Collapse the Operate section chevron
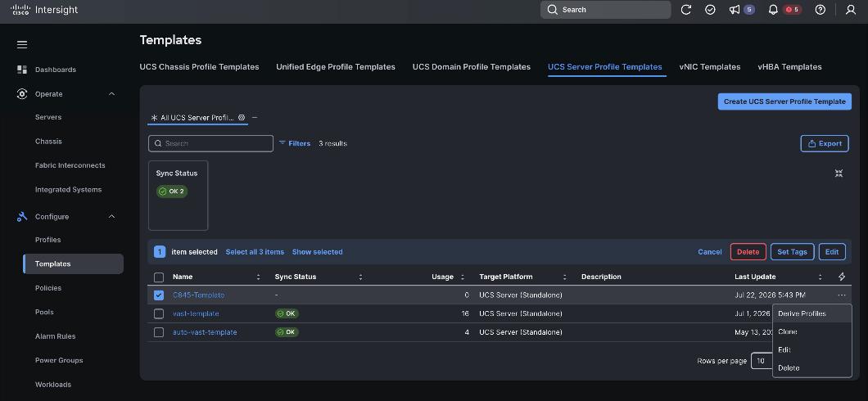 111,94
